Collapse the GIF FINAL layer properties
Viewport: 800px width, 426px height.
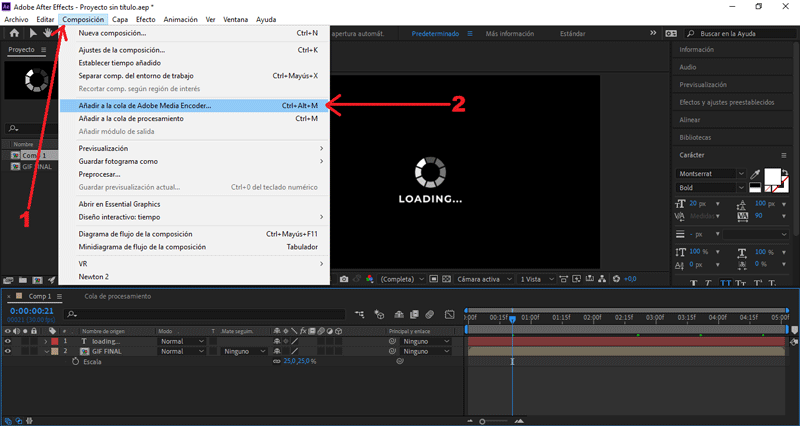pos(46,351)
